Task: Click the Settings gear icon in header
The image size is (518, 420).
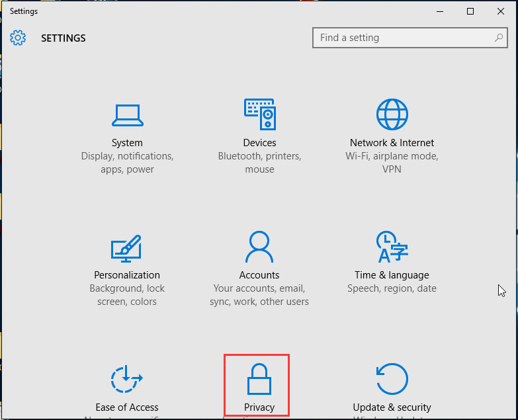Action: point(18,38)
